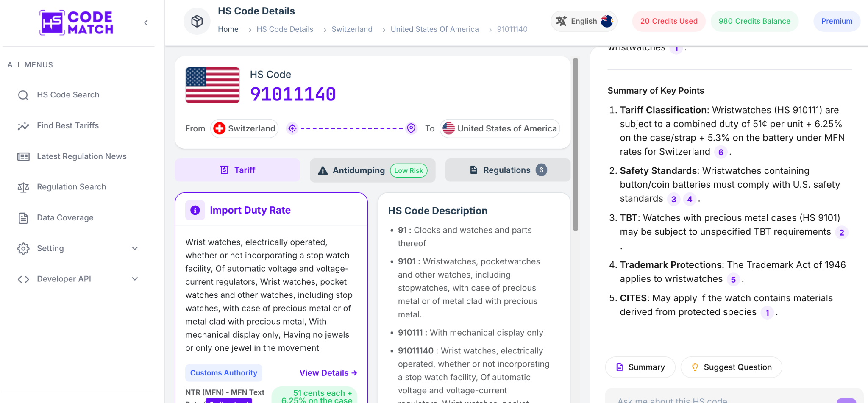
Task: Click the Latest Regulation News icon
Action: tap(23, 156)
